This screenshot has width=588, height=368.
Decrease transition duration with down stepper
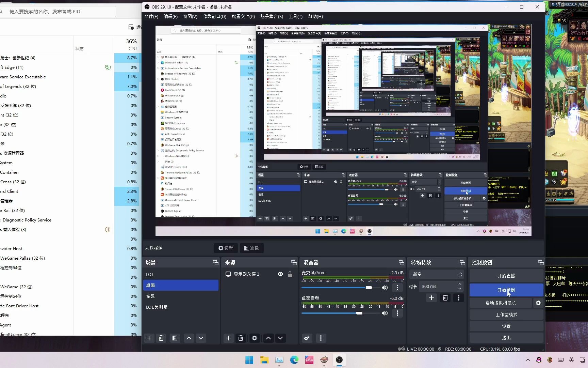460,289
